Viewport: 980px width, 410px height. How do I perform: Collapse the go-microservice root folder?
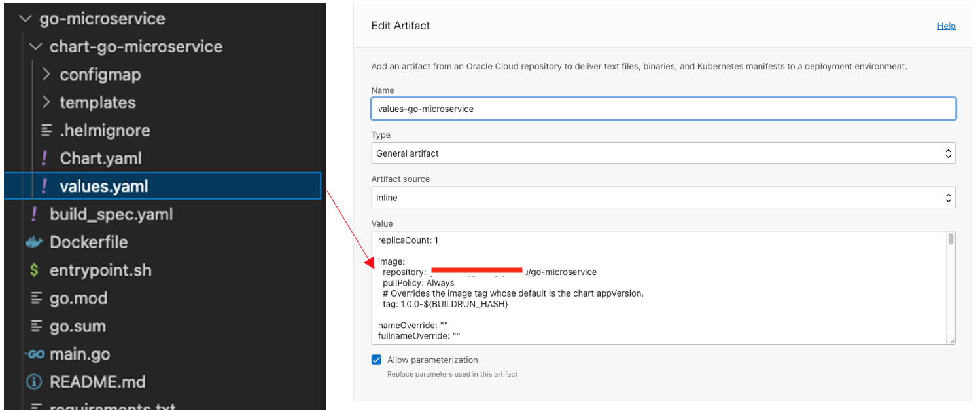point(26,19)
